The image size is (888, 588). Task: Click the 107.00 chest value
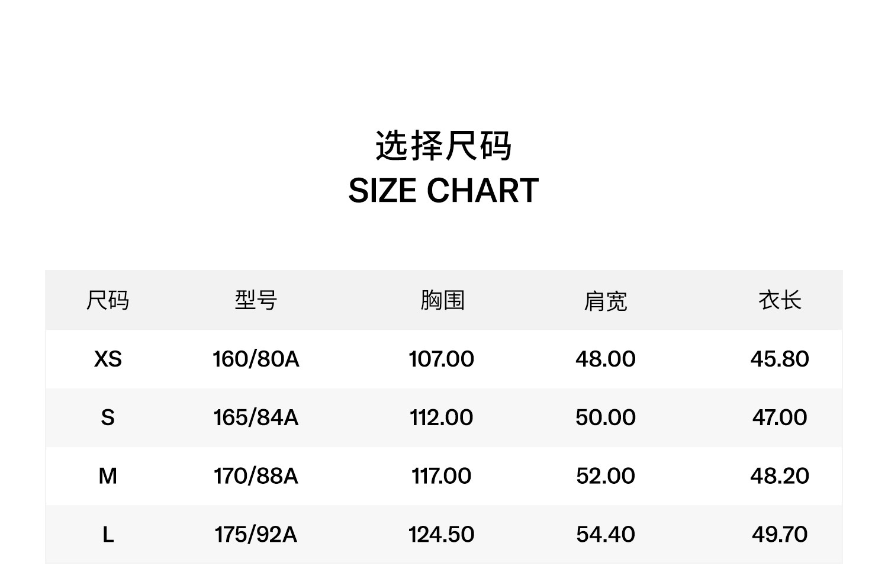tap(442, 359)
